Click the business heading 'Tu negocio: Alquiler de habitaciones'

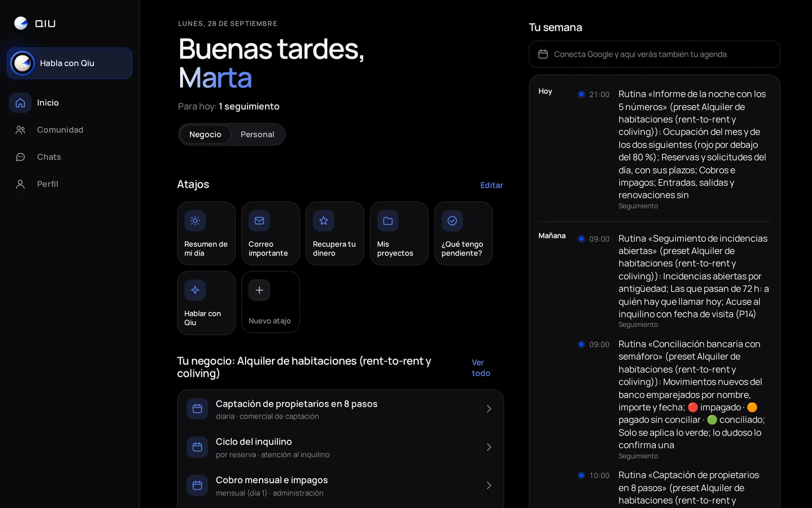point(304,367)
